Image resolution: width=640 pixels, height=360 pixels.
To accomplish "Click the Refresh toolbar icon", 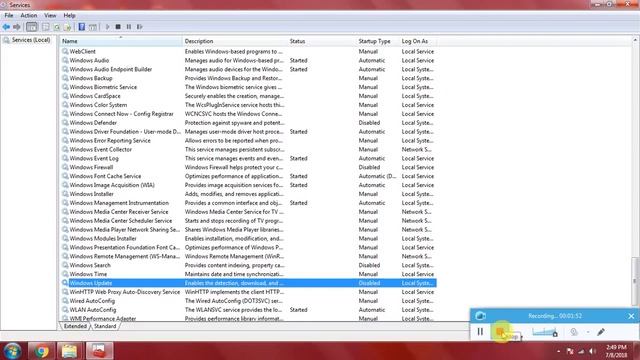I will point(57,27).
